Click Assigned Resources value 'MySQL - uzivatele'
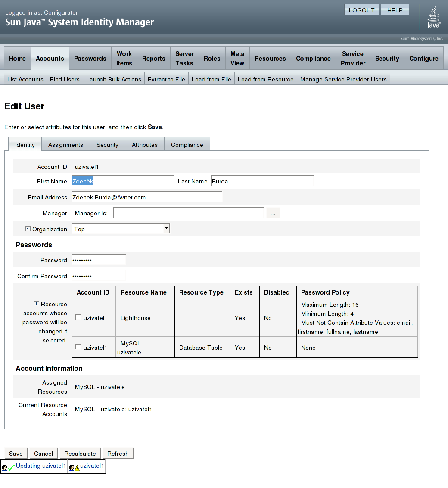Image resolution: width=448 pixels, height=488 pixels. 100,386
